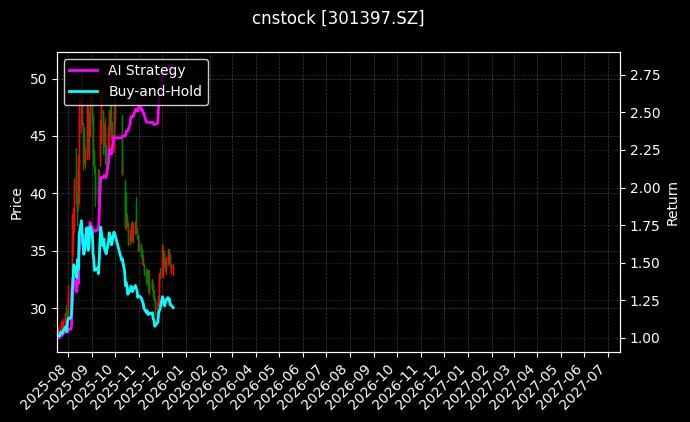The height and width of the screenshot is (422, 690).
Task: Click the magenta AI Strategy plateau near 2025-11
Action: tap(150, 122)
